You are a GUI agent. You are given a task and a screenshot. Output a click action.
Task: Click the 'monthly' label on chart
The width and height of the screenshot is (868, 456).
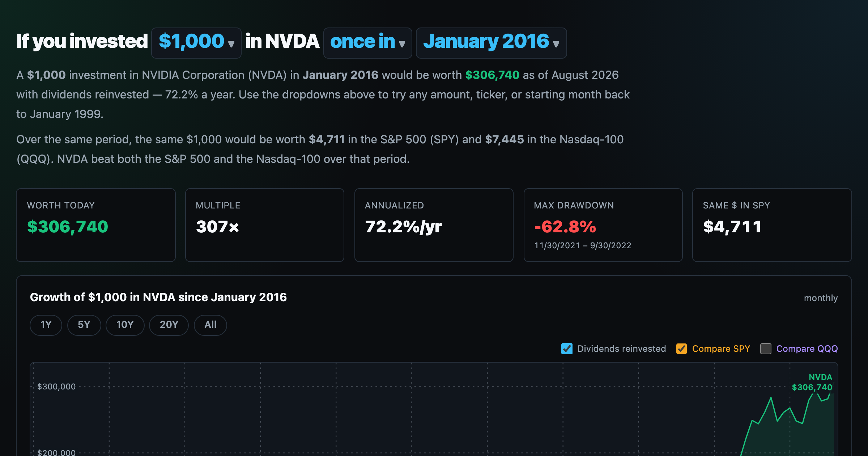[821, 298]
